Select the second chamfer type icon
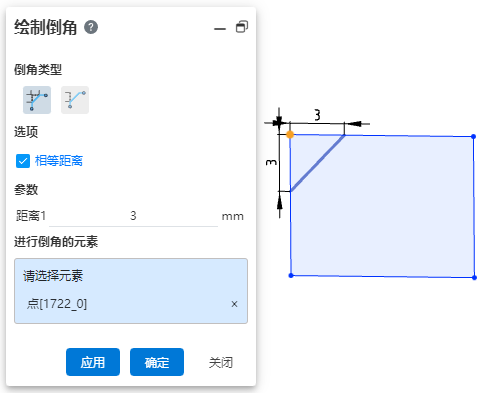The image size is (487, 393). coord(75,100)
